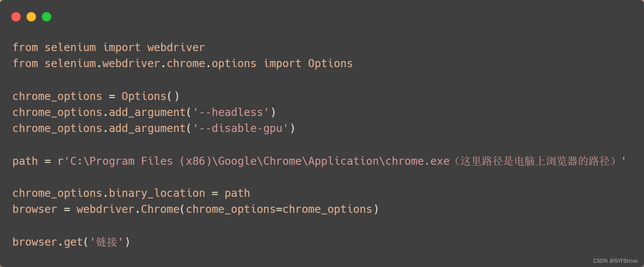Click browser.get method call
The width and height of the screenshot is (644, 267).
tap(48, 242)
